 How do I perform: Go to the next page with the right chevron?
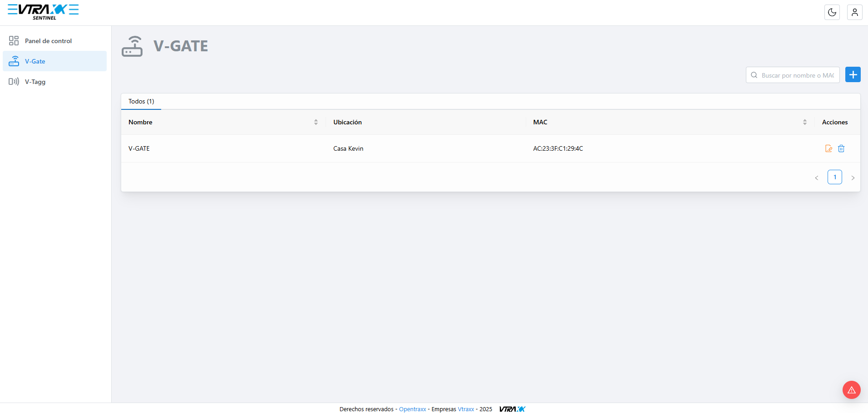853,177
